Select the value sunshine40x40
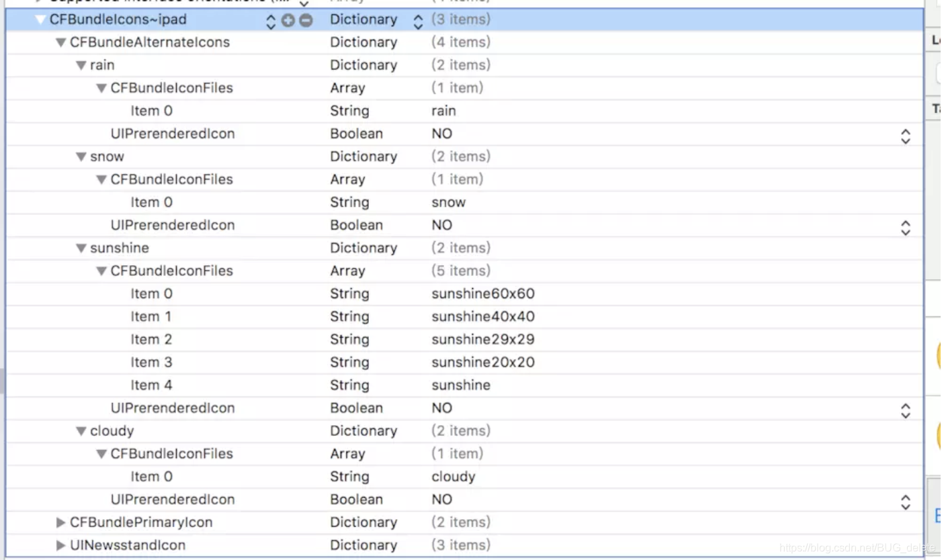The width and height of the screenshot is (942, 560). 483,316
